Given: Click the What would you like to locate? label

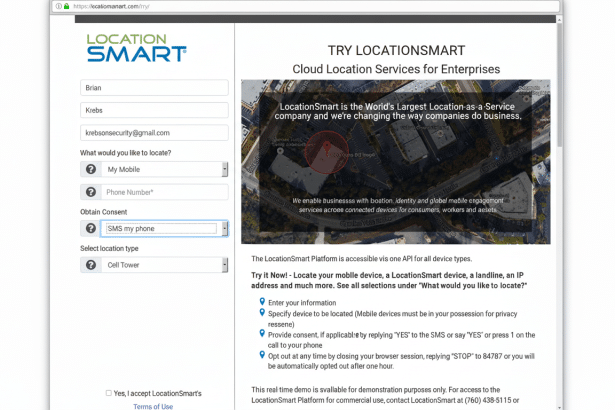Looking at the screenshot, I should 126,153.
